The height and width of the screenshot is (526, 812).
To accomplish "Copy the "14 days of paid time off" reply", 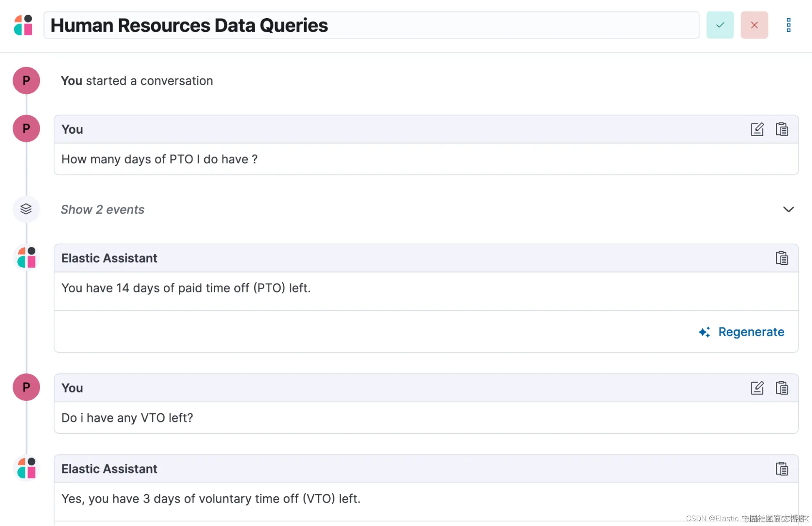I will point(782,258).
